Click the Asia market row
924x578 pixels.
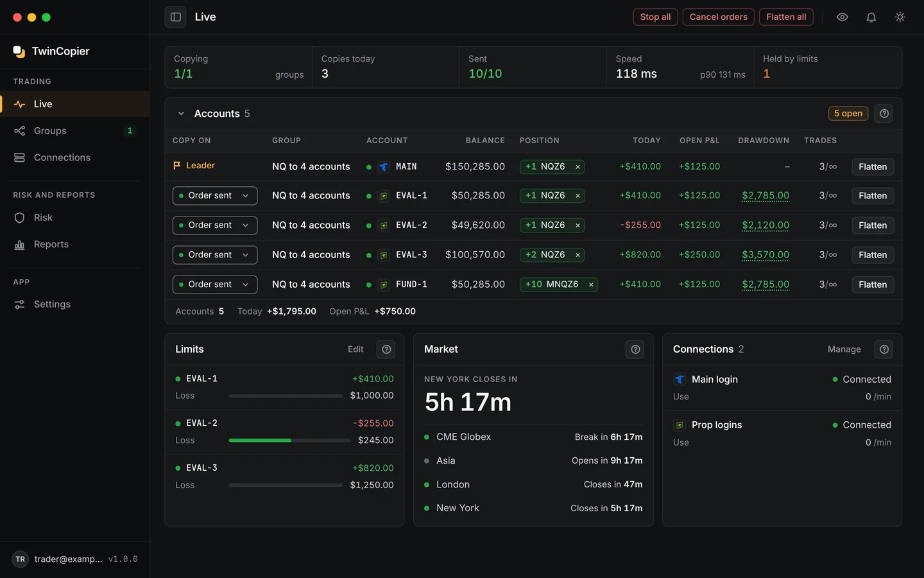point(533,461)
